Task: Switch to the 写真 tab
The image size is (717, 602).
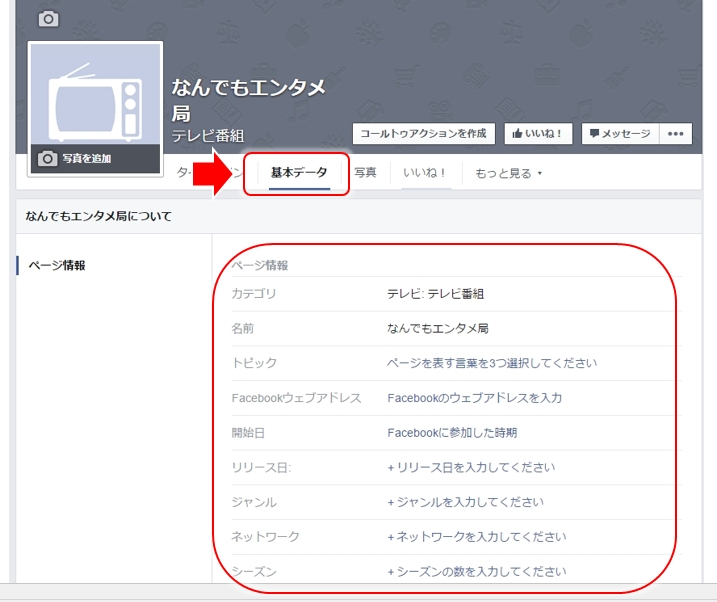Action: pyautogui.click(x=365, y=172)
